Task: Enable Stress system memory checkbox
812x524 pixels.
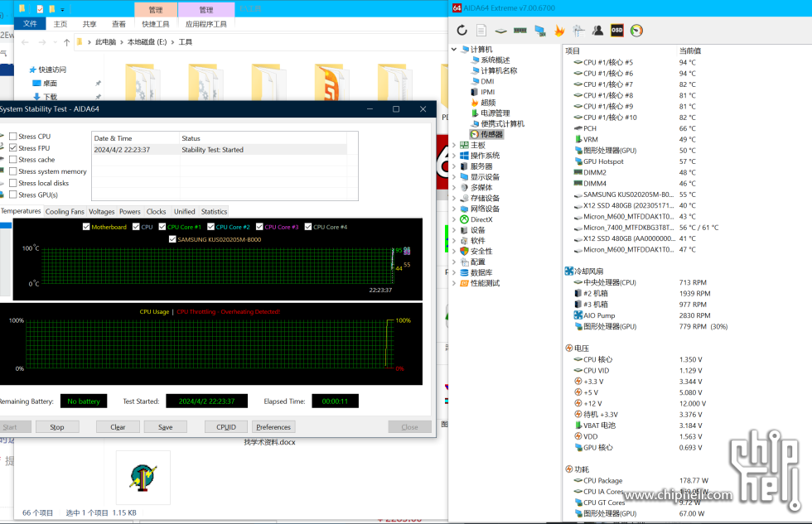Action: (13, 171)
